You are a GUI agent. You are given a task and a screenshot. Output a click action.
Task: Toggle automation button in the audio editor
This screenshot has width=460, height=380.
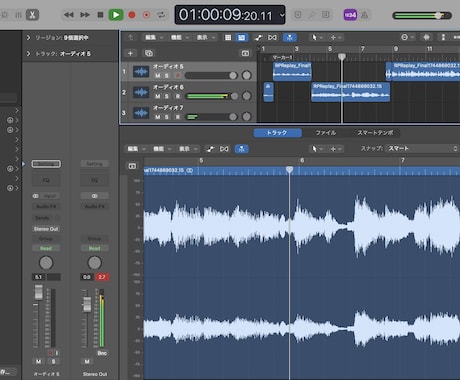[x=210, y=149]
